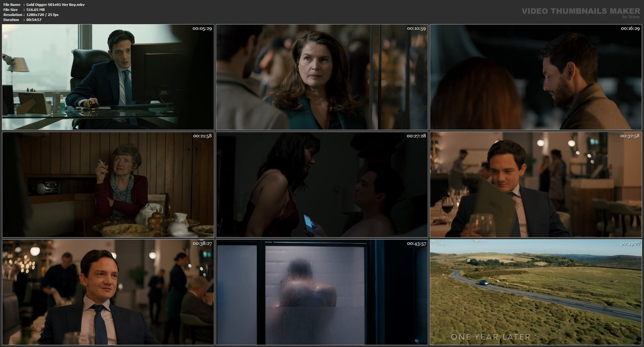Click the timestamp 00:27:28 label
The width and height of the screenshot is (644, 347).
pyautogui.click(x=416, y=136)
